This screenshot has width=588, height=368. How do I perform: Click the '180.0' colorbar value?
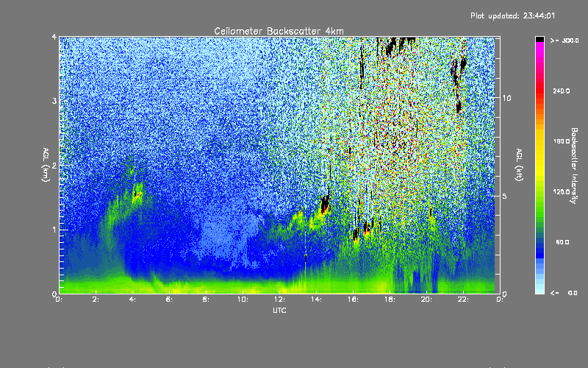(x=562, y=141)
